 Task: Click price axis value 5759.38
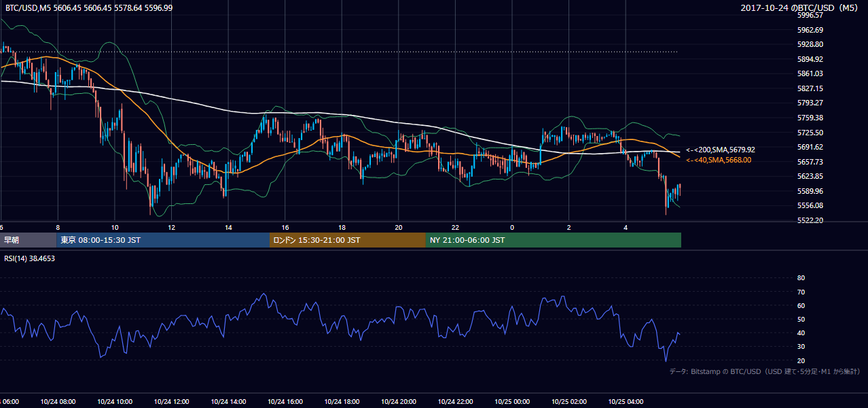coord(810,118)
